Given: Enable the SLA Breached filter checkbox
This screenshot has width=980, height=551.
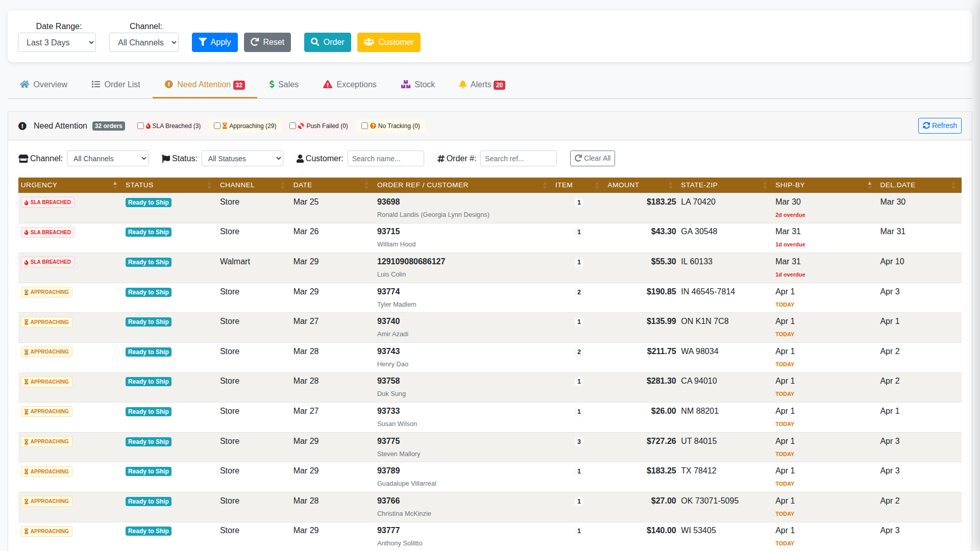Looking at the screenshot, I should [x=141, y=126].
